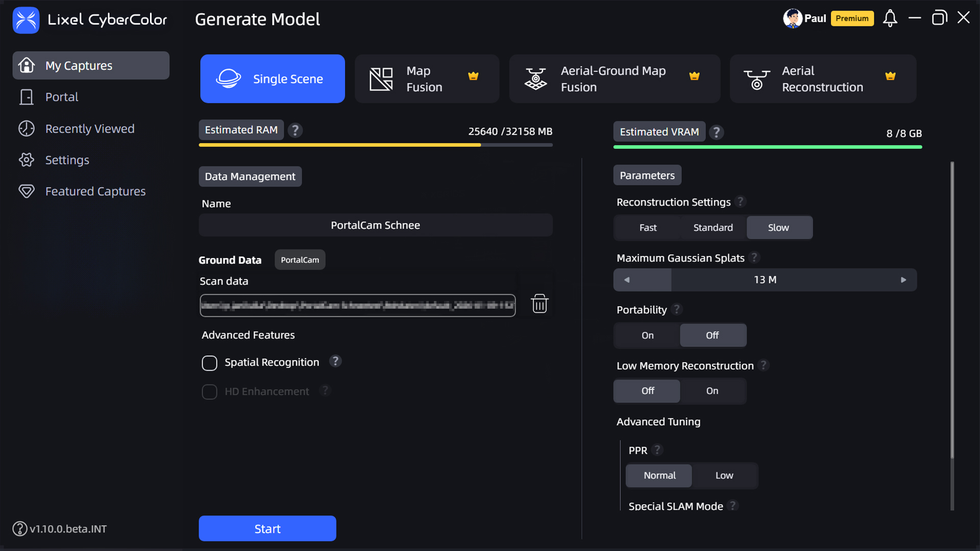Image resolution: width=980 pixels, height=551 pixels.
Task: Click Estimated RAM help question mark
Action: pyautogui.click(x=295, y=131)
